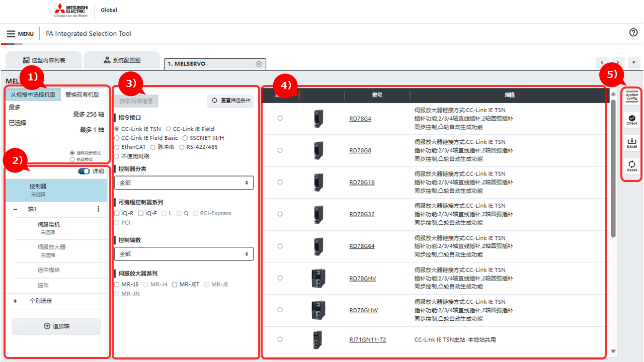Select EtherCAT radio option
This screenshot has height=362, width=644.
[x=117, y=147]
